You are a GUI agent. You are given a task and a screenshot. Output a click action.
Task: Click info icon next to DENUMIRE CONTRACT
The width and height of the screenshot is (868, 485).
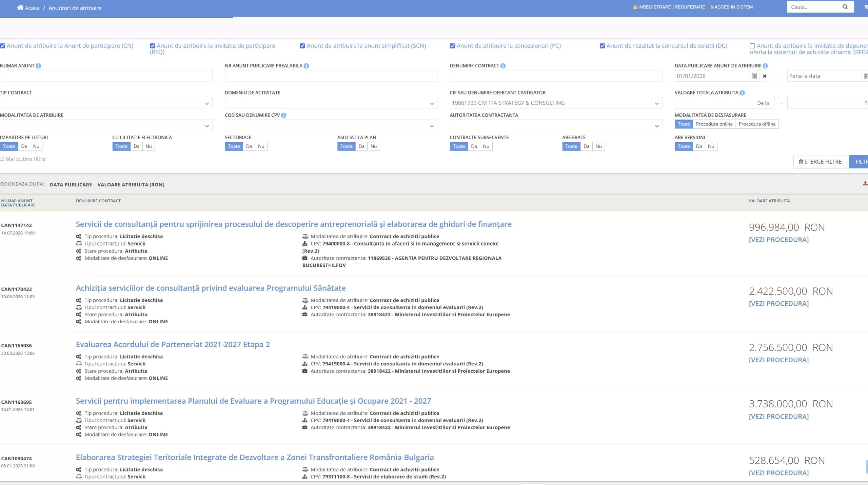[x=503, y=66]
